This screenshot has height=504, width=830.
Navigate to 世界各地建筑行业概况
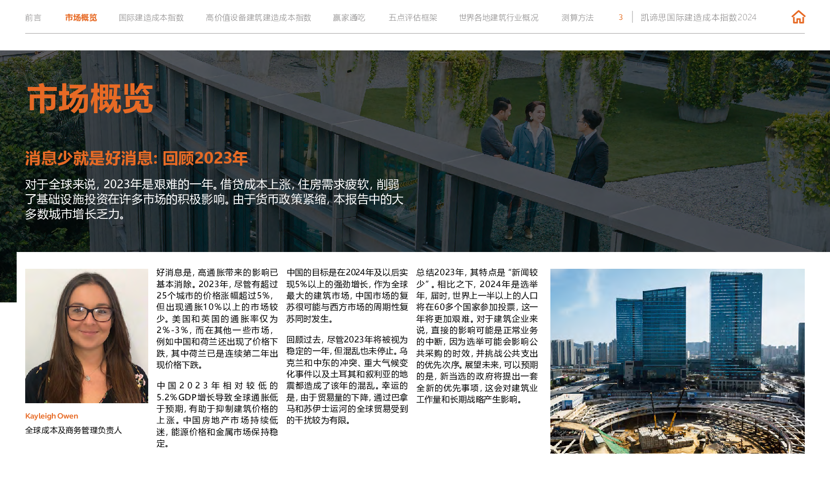(x=498, y=18)
